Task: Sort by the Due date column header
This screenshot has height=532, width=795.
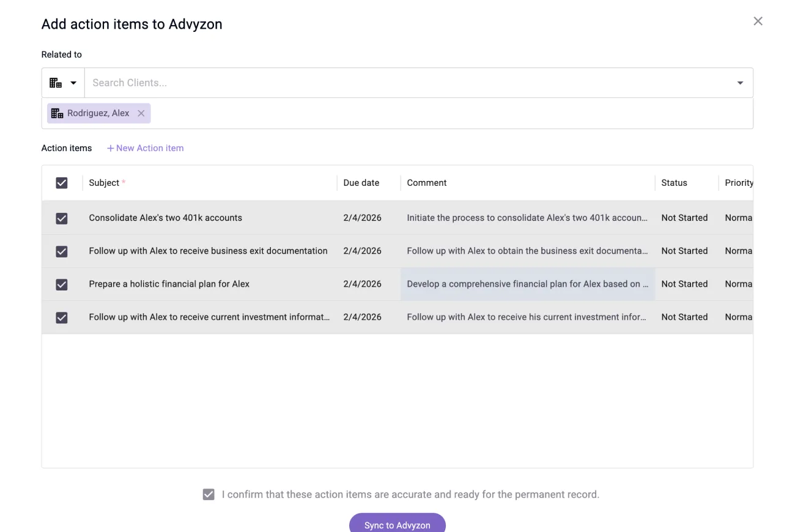Action: coord(361,183)
